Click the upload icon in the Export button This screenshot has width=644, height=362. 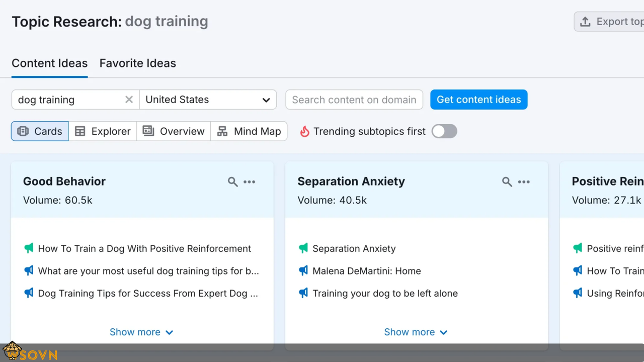click(x=585, y=22)
